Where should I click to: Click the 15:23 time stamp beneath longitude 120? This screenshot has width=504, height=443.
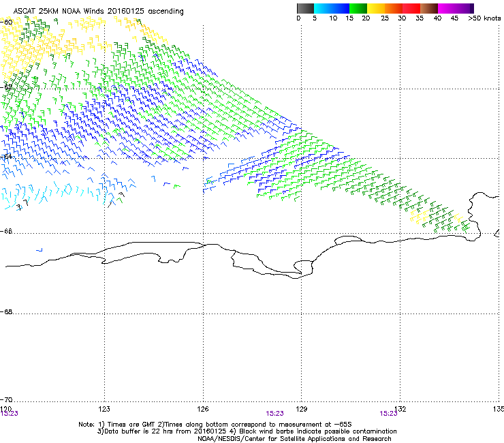click(10, 414)
